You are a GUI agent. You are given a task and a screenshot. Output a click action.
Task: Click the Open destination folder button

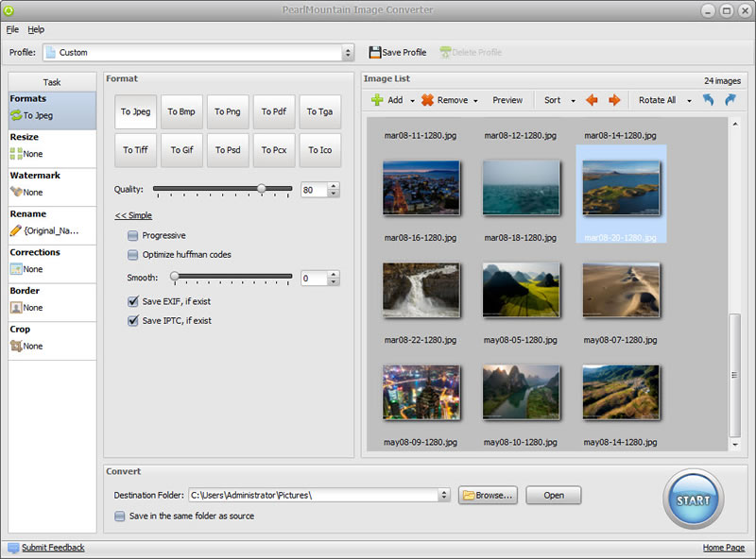554,495
